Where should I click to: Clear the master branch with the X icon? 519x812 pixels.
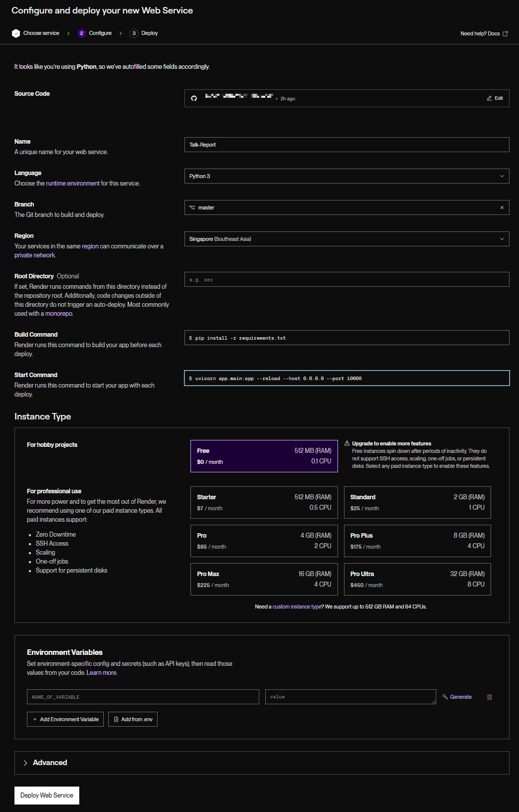pyautogui.click(x=502, y=207)
